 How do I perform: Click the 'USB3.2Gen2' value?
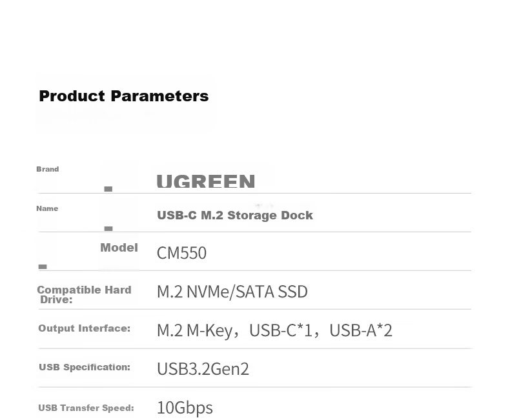[x=203, y=369]
